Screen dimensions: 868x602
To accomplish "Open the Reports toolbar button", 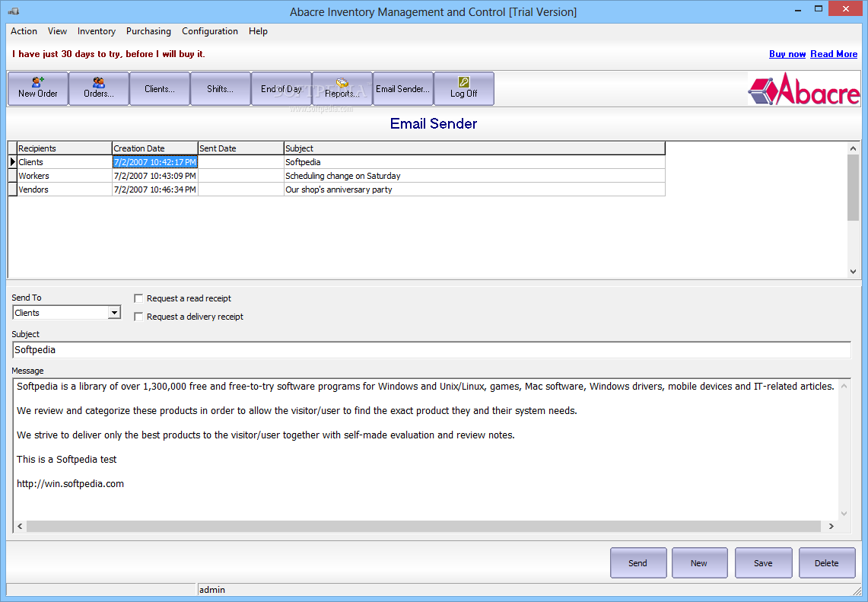I will coord(342,88).
